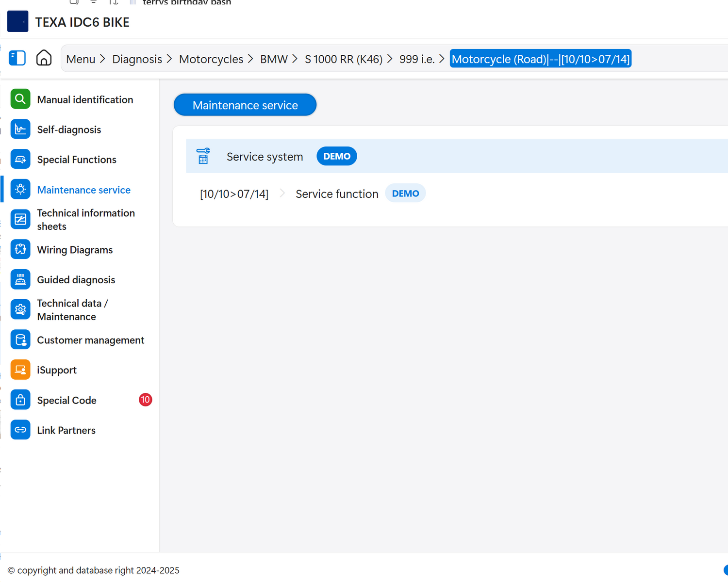
Task: Click the Self-diagnosis graph icon
Action: point(20,129)
